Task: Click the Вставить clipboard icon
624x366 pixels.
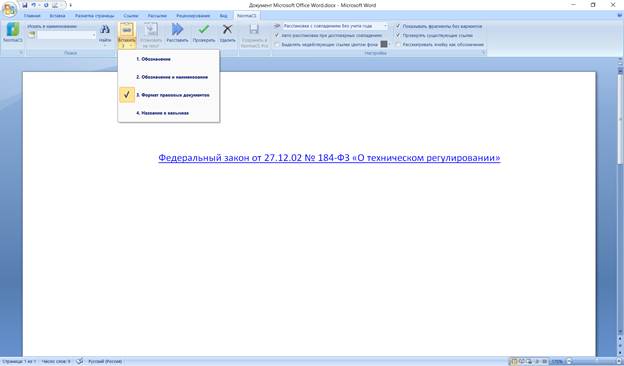Action: [127, 31]
